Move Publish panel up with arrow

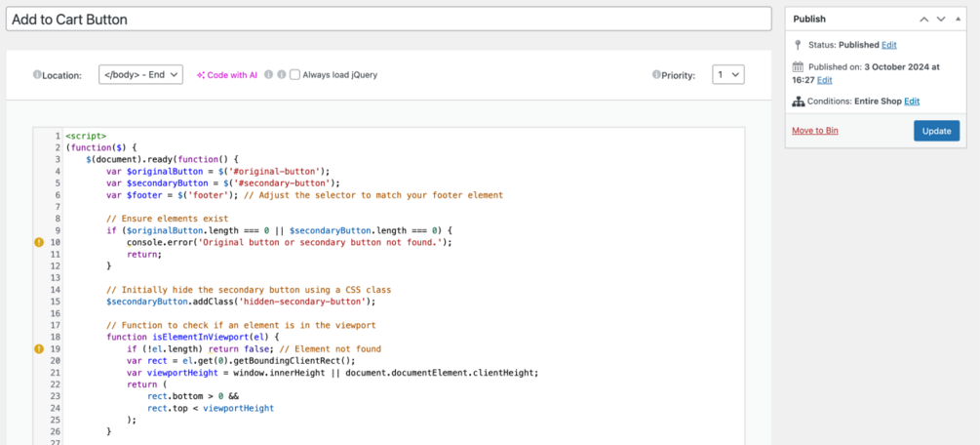pos(924,20)
